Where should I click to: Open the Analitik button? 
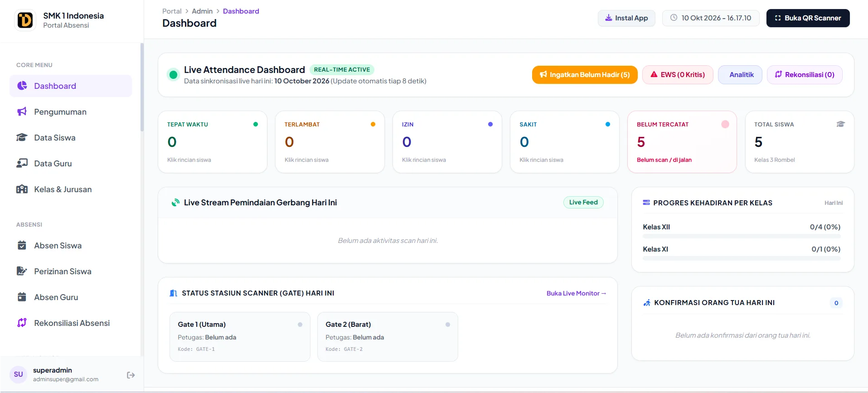pyautogui.click(x=740, y=75)
